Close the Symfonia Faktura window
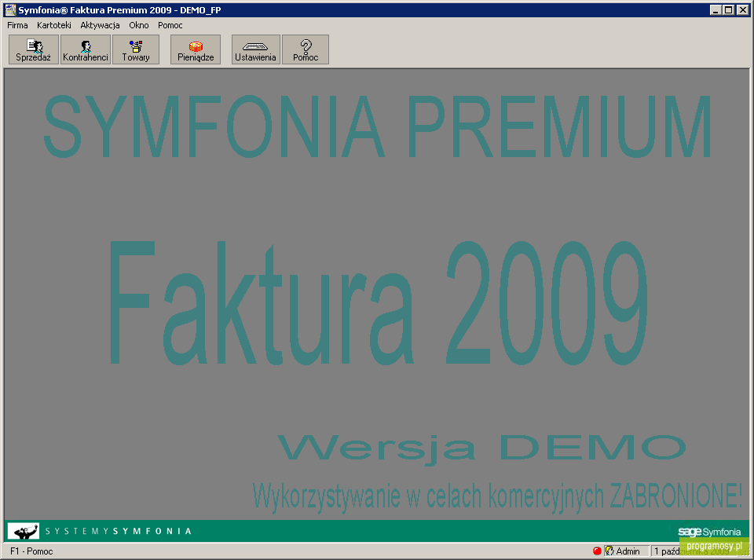754x560 pixels. point(743,9)
